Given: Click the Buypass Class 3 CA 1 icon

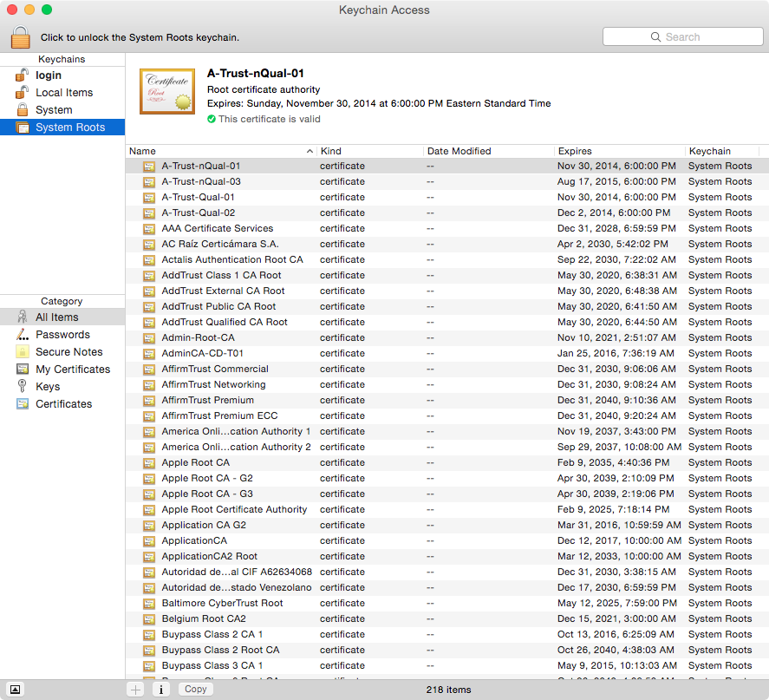Looking at the screenshot, I should pyautogui.click(x=149, y=666).
